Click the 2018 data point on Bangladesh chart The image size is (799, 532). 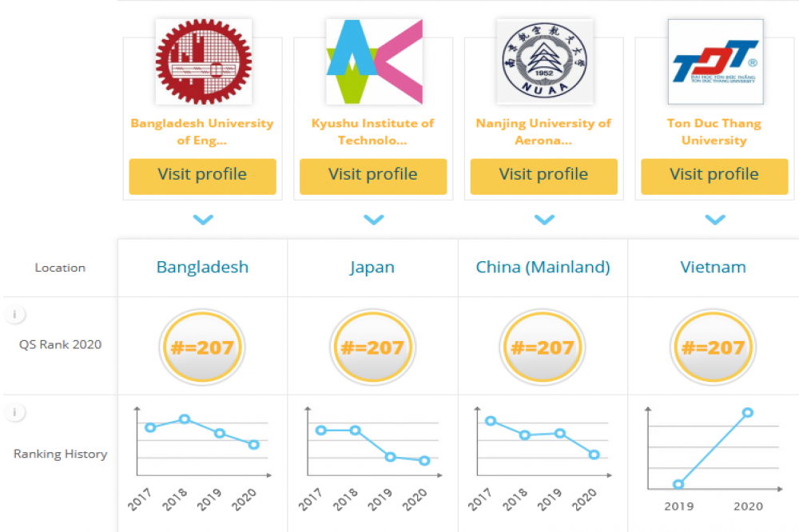pos(185,419)
